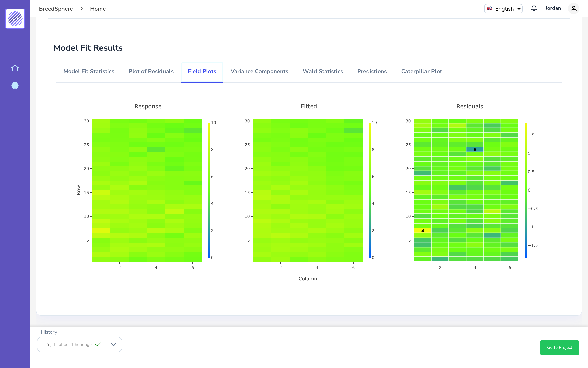Click the UK flag icon
This screenshot has width=588, height=368.
(489, 9)
